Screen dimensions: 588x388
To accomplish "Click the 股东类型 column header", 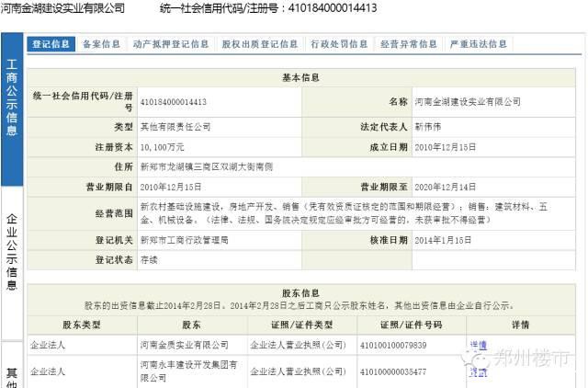I will [82, 325].
